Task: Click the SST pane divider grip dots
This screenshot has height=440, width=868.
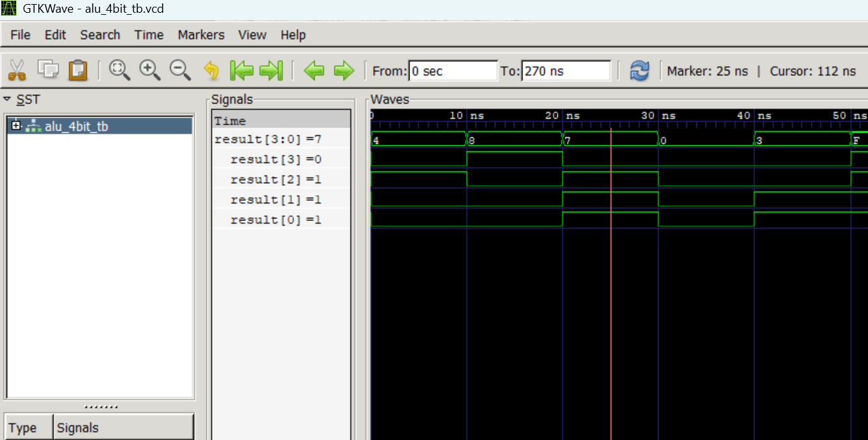Action: [100, 407]
